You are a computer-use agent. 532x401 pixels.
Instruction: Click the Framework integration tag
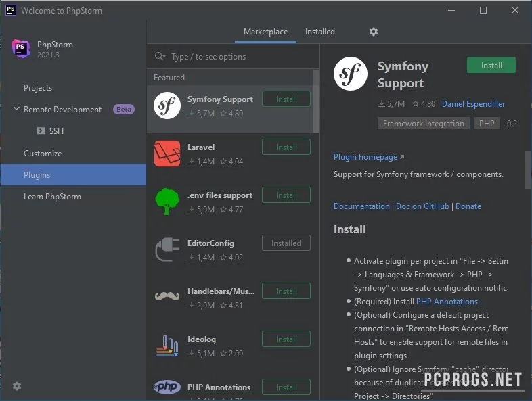424,123
